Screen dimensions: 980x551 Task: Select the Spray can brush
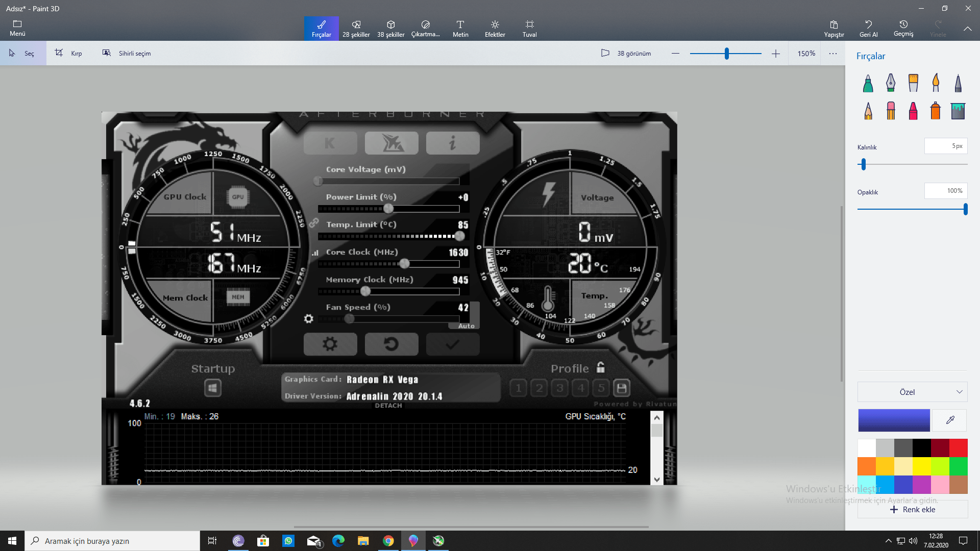click(936, 111)
